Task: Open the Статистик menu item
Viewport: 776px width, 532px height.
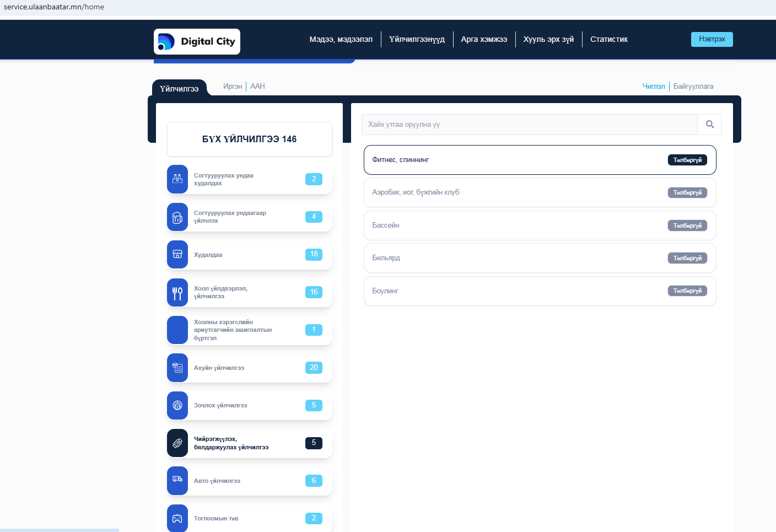Action: click(608, 40)
